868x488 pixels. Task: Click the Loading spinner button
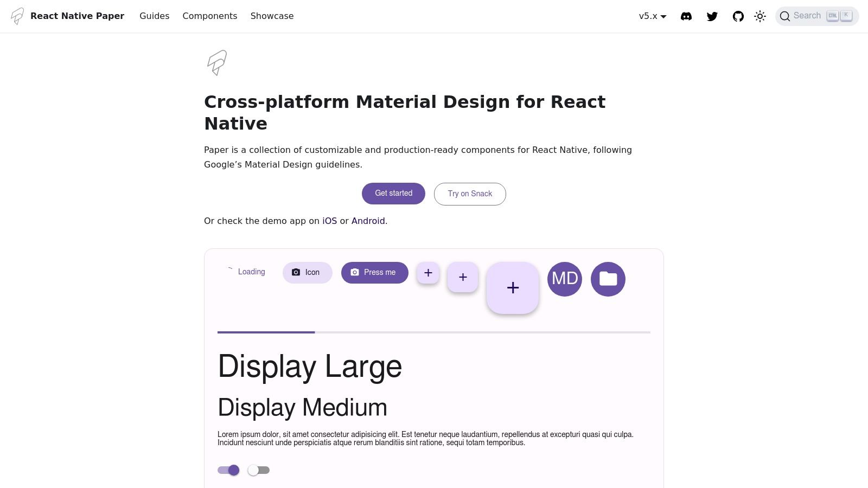click(x=246, y=272)
